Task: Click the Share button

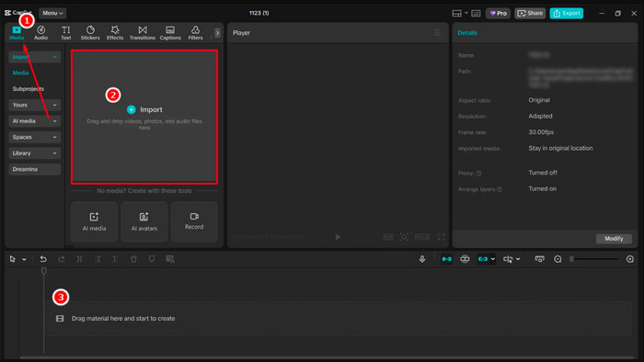Action: coord(530,13)
